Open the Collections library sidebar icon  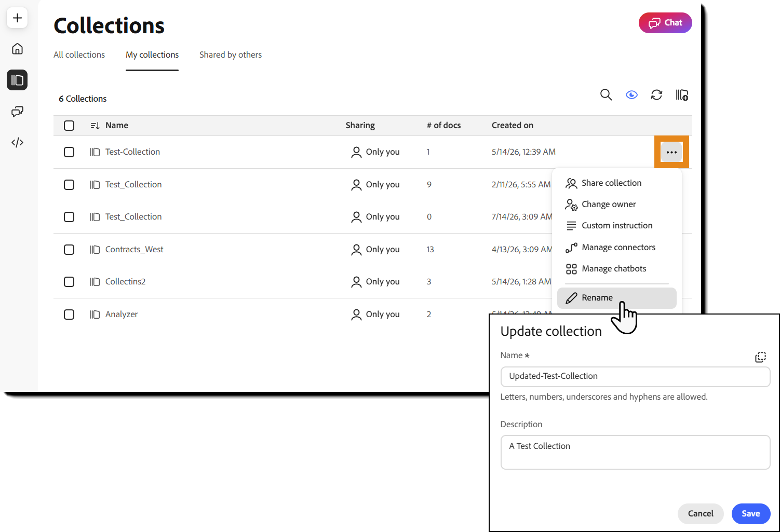[17, 80]
